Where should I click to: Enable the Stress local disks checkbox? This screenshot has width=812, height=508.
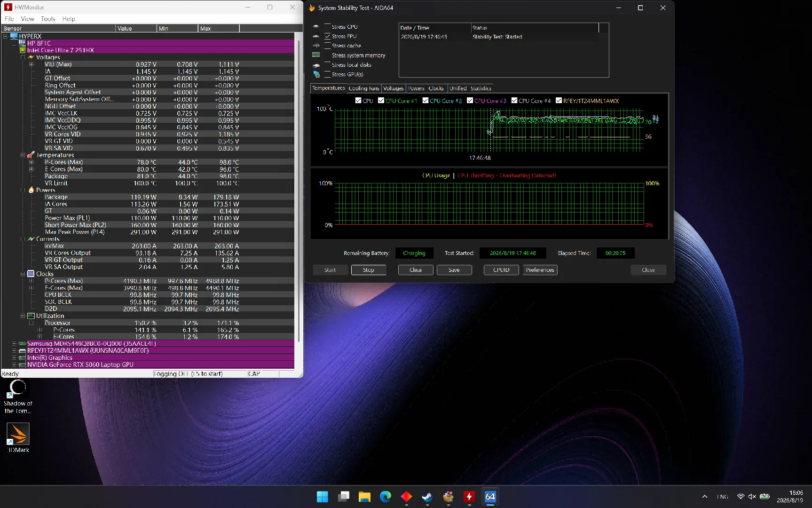tap(328, 65)
